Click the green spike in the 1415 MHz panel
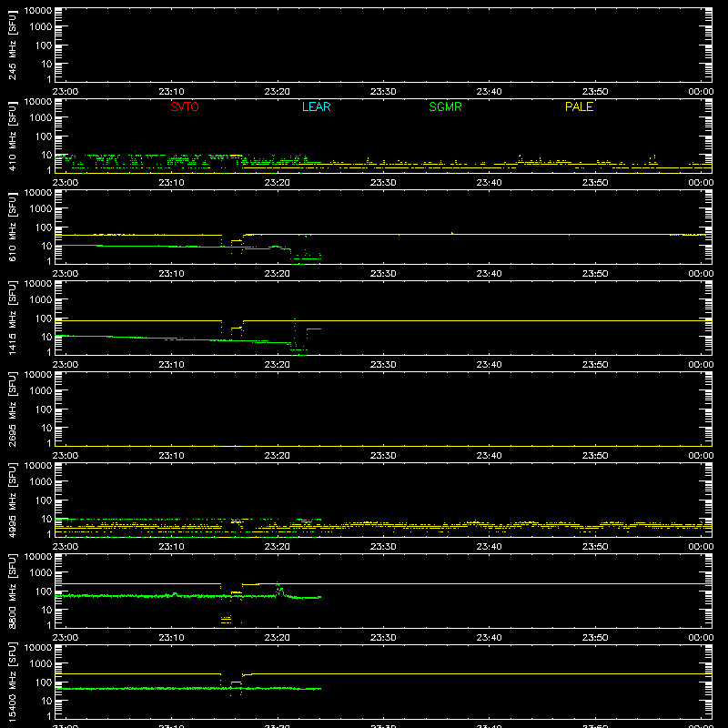The height and width of the screenshot is (728, 728). [x=295, y=332]
